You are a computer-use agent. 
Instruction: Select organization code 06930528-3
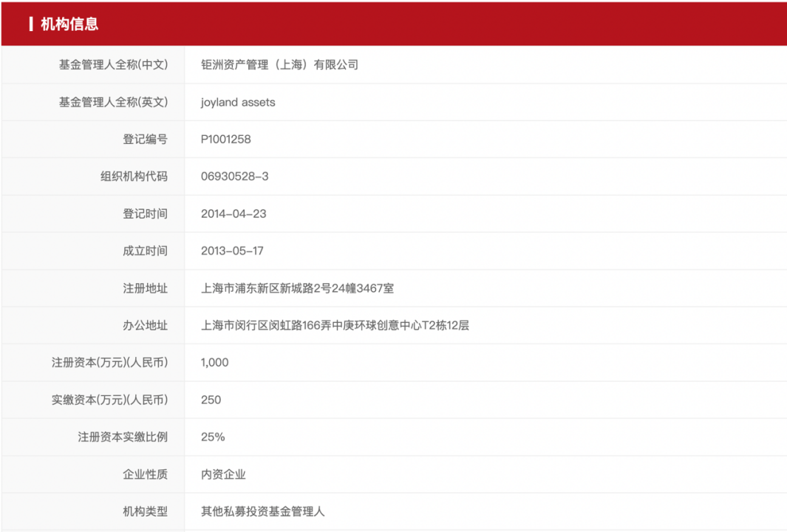(x=235, y=177)
